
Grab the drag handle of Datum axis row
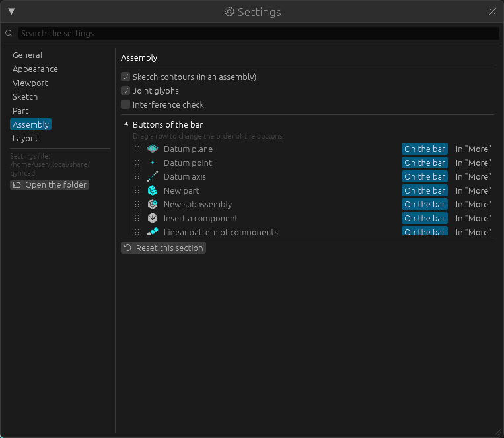coord(137,176)
